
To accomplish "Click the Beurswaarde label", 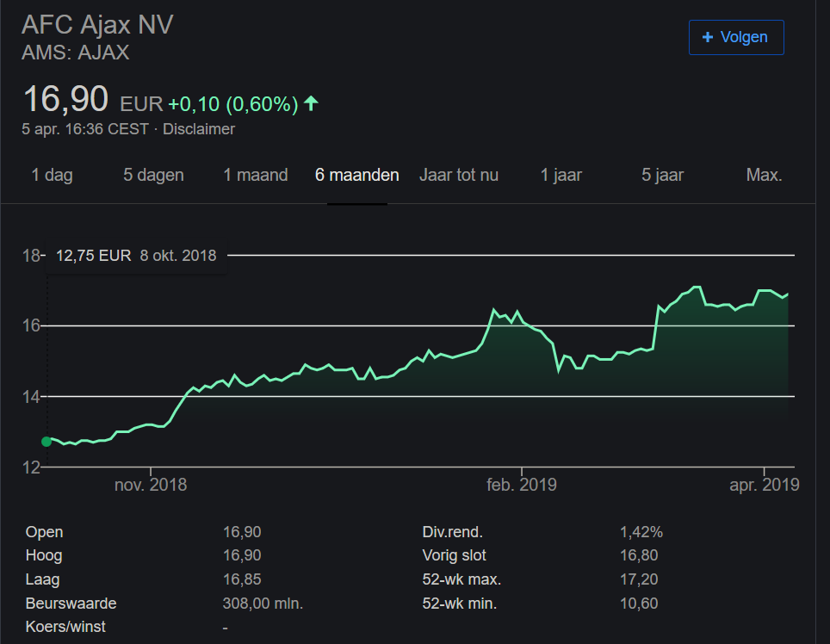I will (x=71, y=604).
